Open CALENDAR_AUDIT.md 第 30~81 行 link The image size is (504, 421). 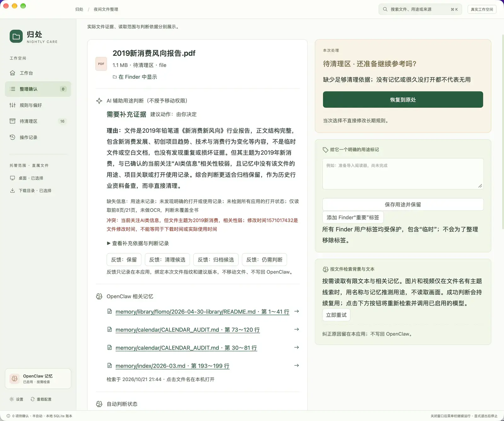(x=186, y=348)
